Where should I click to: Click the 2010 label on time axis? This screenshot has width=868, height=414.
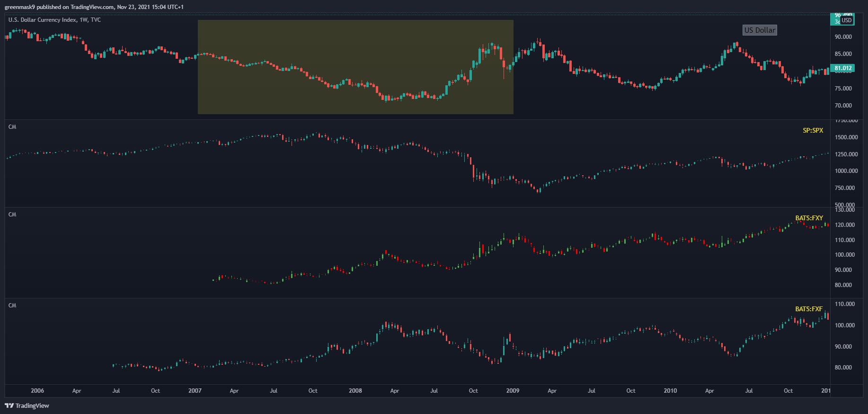[670, 391]
